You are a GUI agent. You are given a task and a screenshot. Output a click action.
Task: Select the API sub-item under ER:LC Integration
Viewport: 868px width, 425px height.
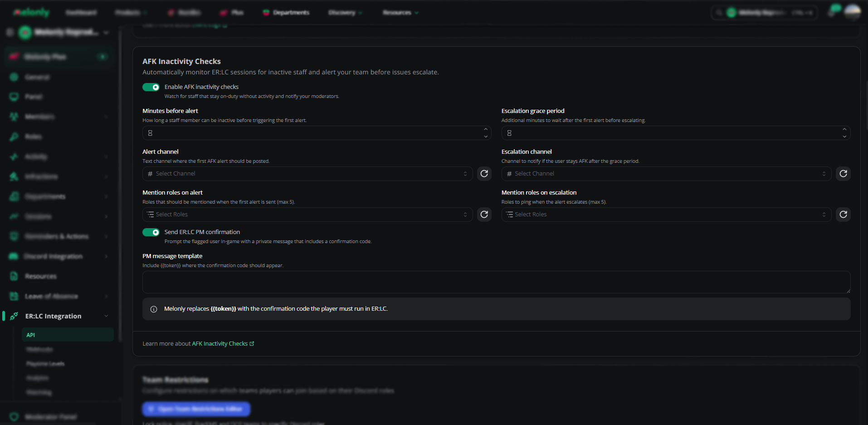[x=68, y=335]
